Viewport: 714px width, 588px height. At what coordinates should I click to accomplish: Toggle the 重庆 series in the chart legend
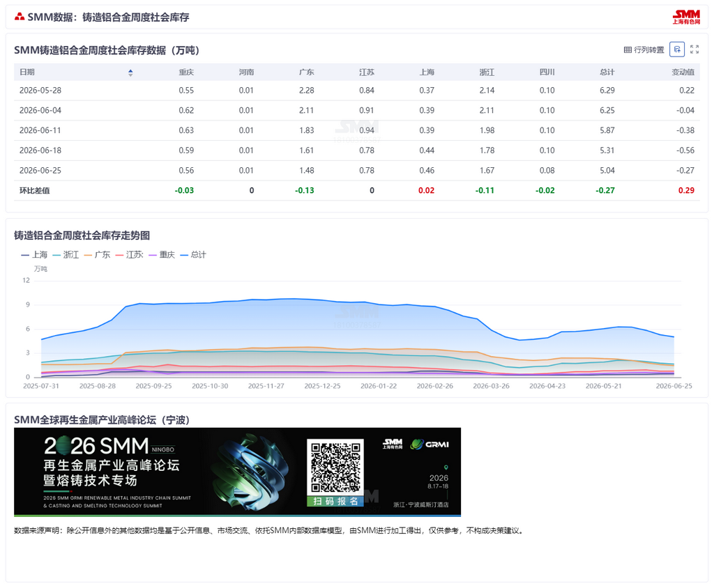click(162, 254)
